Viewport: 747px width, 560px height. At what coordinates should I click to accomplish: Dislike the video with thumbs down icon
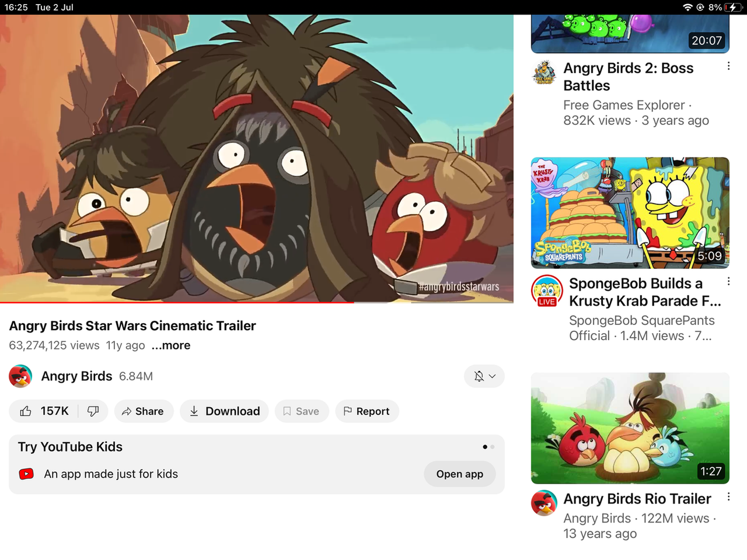(93, 411)
